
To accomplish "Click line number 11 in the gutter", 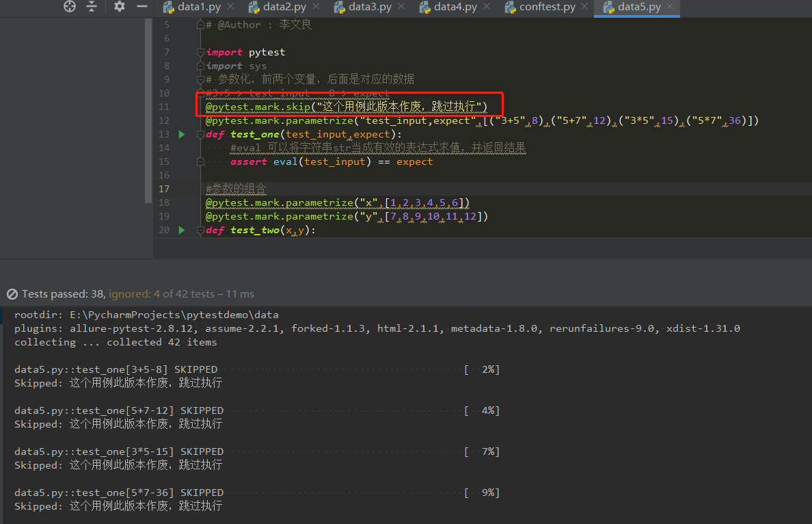I will pyautogui.click(x=164, y=106).
